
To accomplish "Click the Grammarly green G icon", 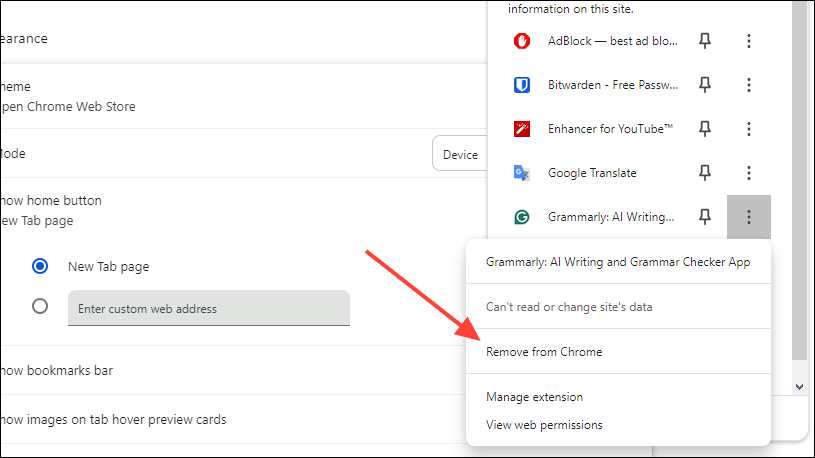I will click(x=521, y=217).
